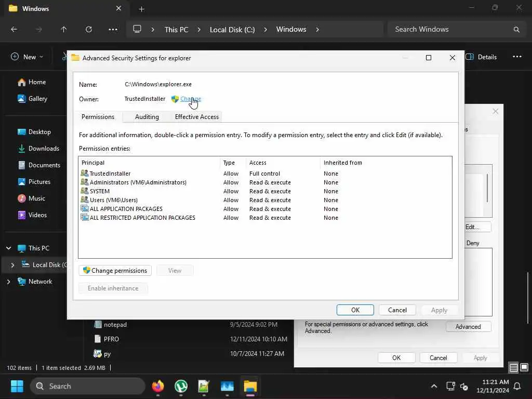
Task: Open Desktop in the sidebar
Action: pyautogui.click(x=34, y=132)
